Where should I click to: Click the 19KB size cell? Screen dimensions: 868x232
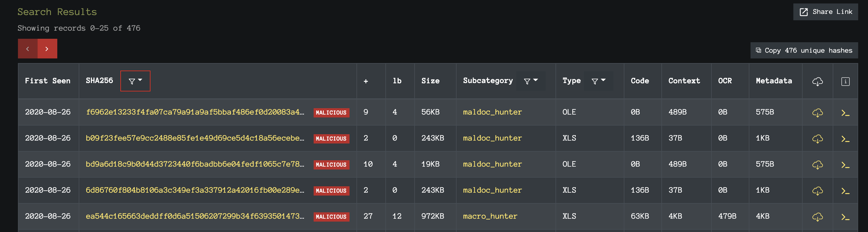click(430, 164)
